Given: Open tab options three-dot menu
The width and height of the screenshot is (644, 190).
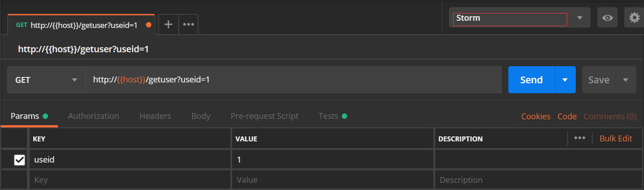Looking at the screenshot, I should (x=189, y=24).
